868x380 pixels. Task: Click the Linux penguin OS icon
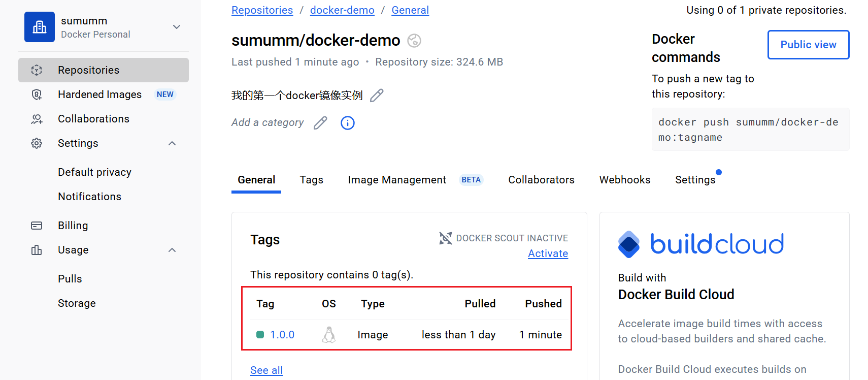pyautogui.click(x=329, y=335)
